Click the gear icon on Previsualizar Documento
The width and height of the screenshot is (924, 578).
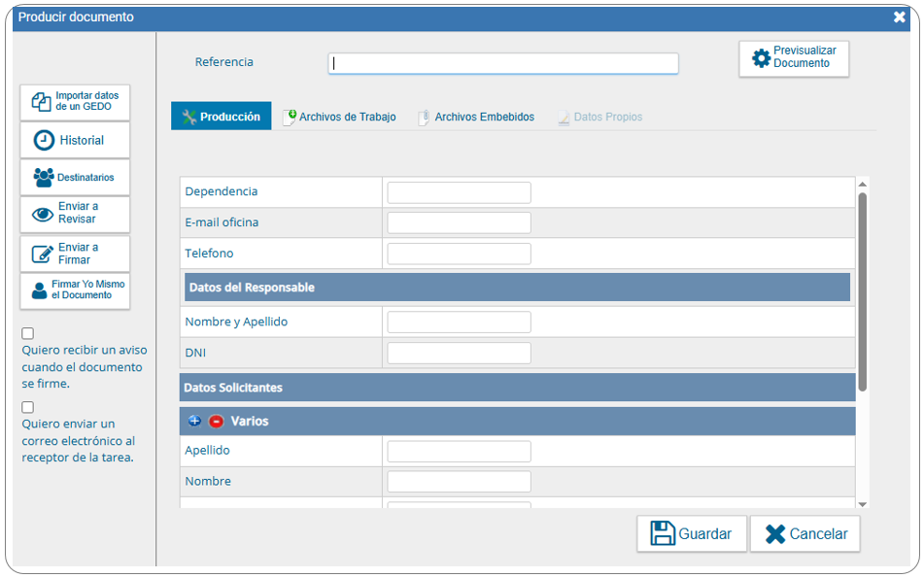[761, 57]
